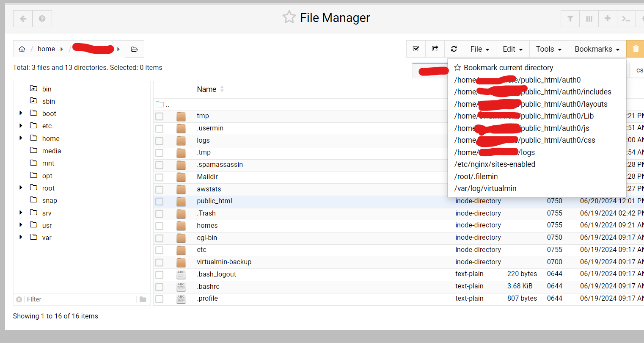Click the orange trash delete button
Viewport: 644px width, 343px height.
[635, 49]
